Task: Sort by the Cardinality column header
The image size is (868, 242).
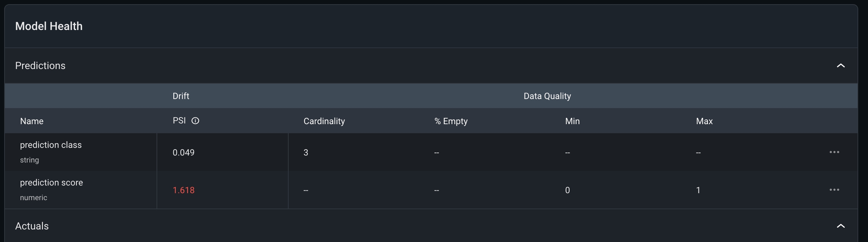Action: (324, 121)
